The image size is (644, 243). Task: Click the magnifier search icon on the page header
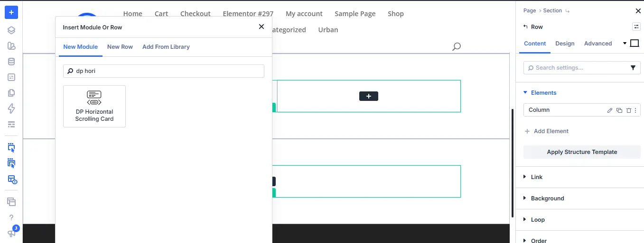(457, 46)
